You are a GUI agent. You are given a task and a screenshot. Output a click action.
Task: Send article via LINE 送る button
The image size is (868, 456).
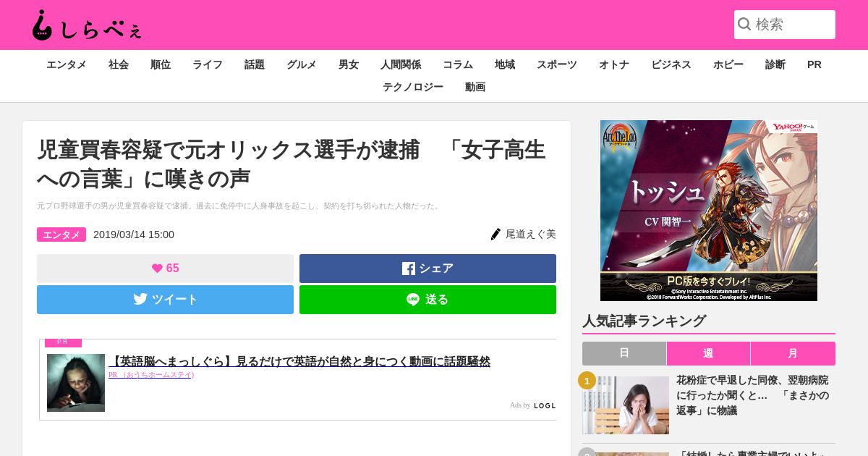(427, 300)
